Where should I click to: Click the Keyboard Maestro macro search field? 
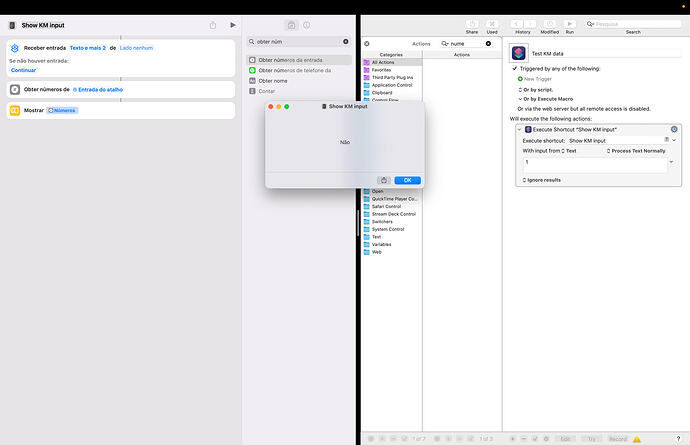coord(633,24)
